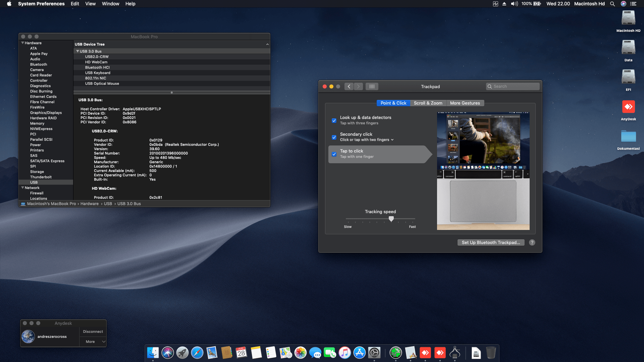Open Messages from the dock
This screenshot has width=644, height=362.
pyautogui.click(x=315, y=353)
